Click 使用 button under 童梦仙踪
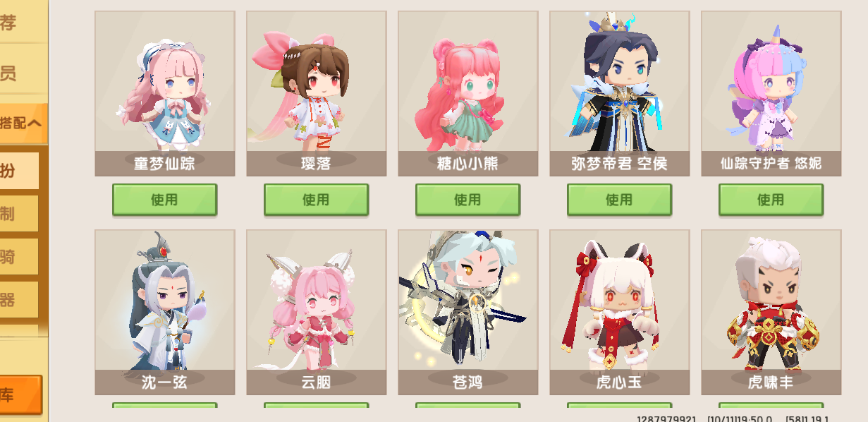Screen dimensions: 868x422 (x=164, y=200)
